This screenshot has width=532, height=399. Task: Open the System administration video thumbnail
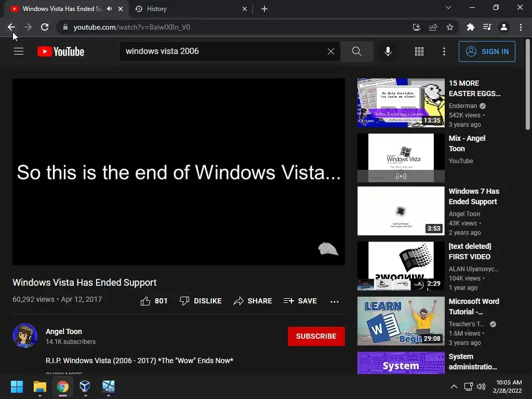click(401, 363)
